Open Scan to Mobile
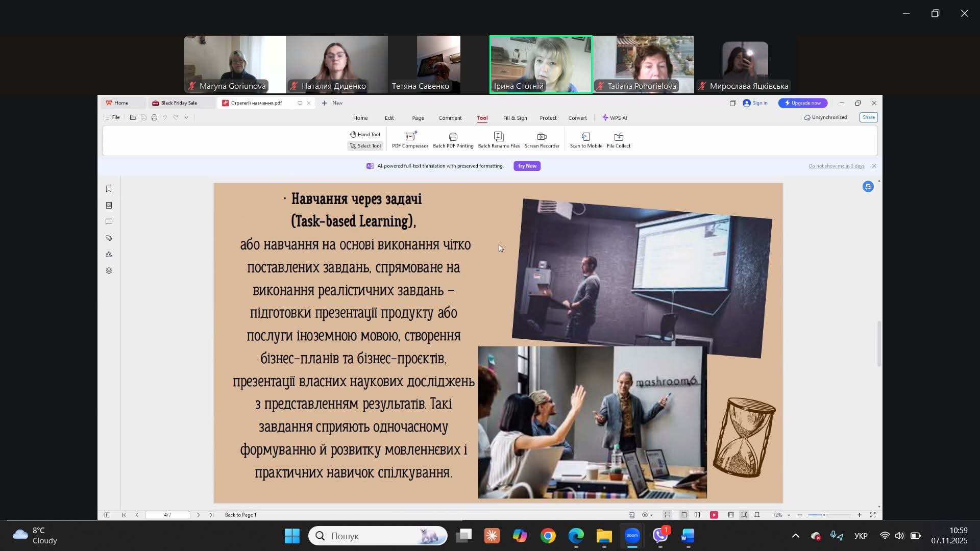Viewport: 980px width, 551px height. 585,139
